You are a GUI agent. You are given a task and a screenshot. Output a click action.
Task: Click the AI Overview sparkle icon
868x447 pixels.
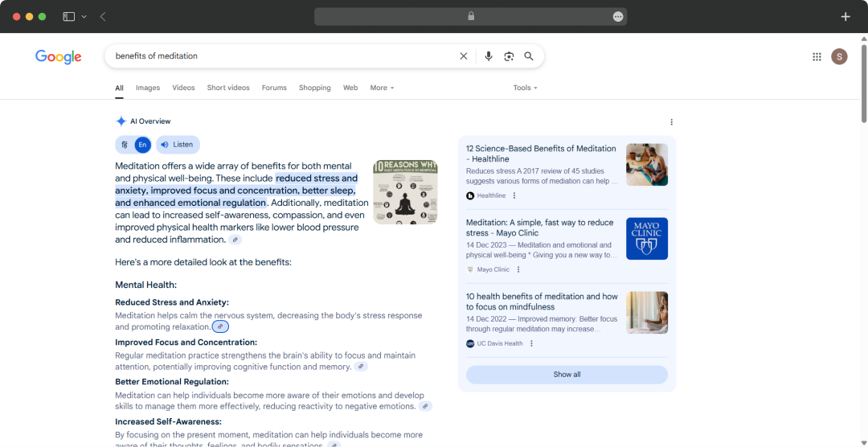[121, 121]
